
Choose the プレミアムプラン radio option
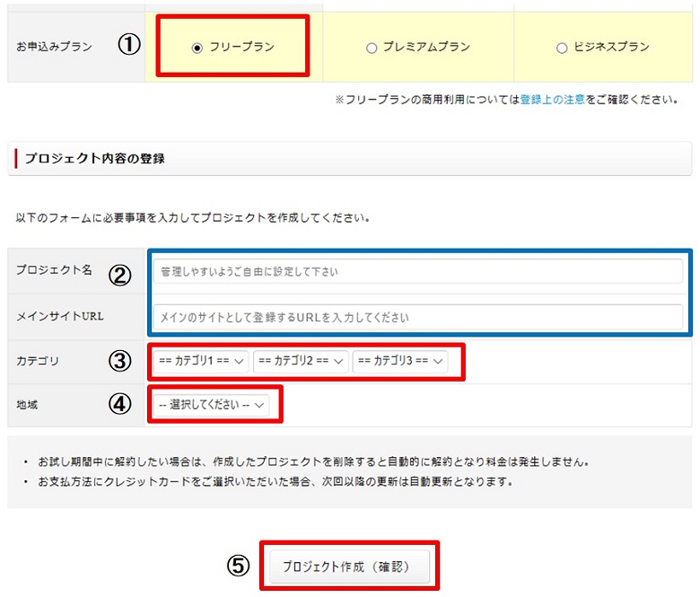coord(372,48)
